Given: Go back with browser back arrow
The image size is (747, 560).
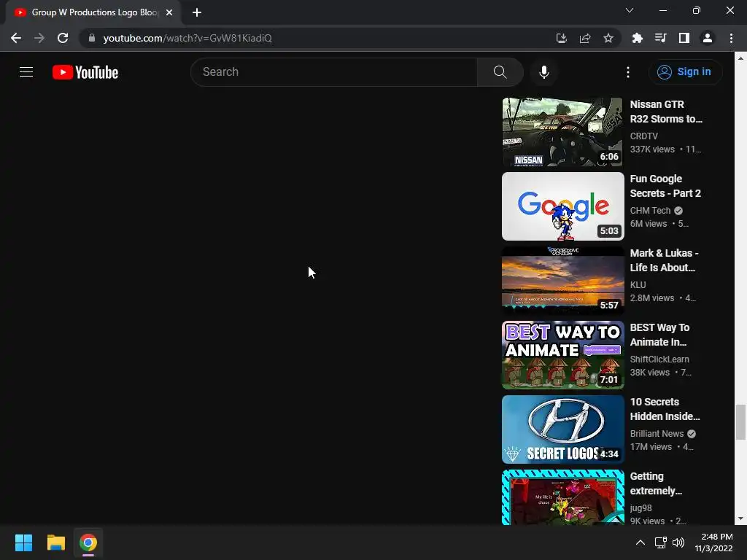Looking at the screenshot, I should [16, 38].
